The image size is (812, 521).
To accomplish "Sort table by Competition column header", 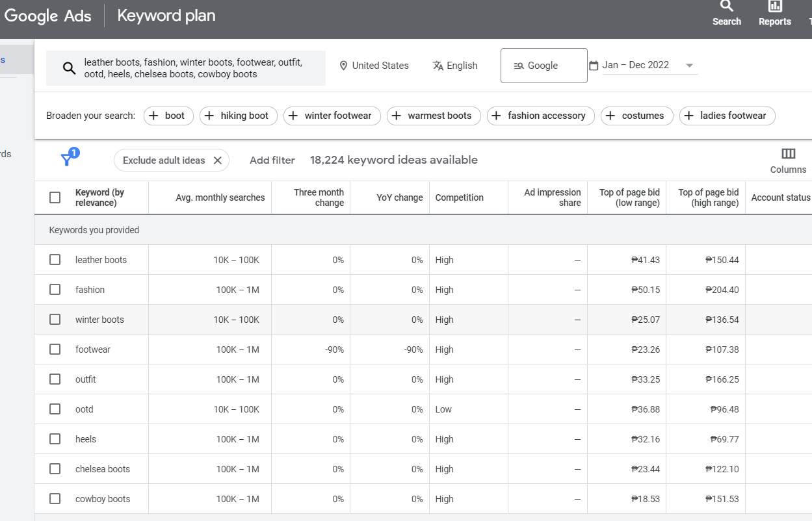I will pos(460,197).
